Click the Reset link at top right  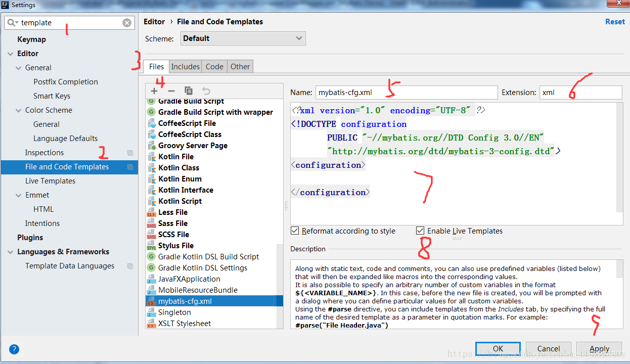615,21
